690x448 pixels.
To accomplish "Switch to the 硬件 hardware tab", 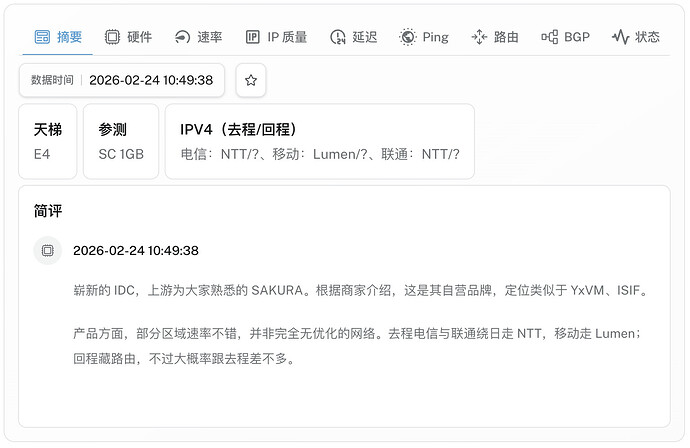I will click(128, 37).
